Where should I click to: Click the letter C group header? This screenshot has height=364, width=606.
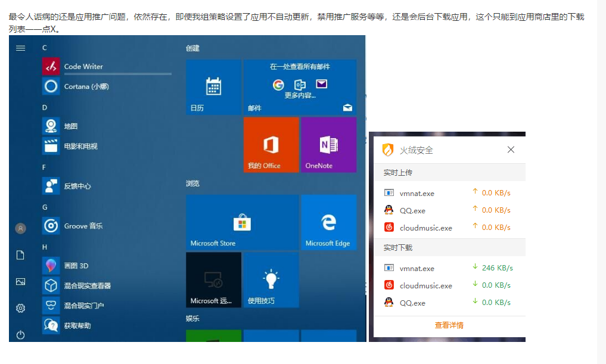click(x=45, y=47)
